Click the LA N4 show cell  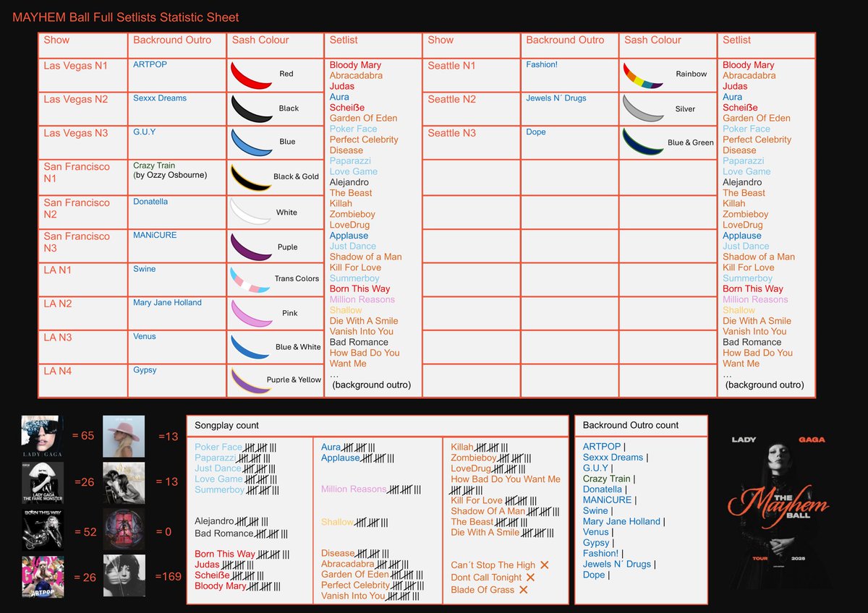83,380
